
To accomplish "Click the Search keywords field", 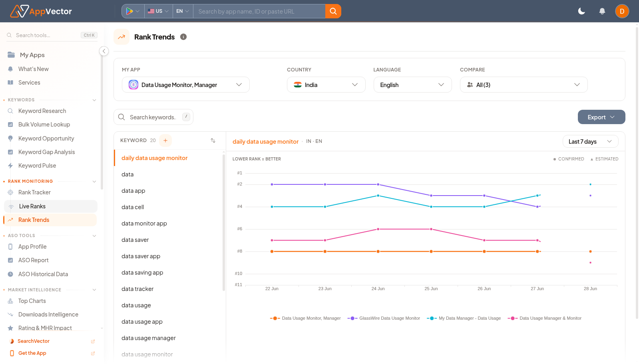I will (153, 117).
